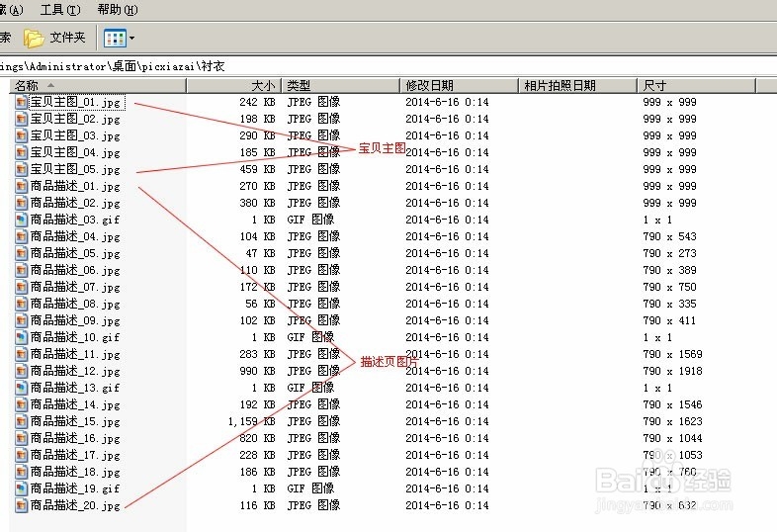Select the GIF icon of 商品描述_13.gif
777x532 pixels.
click(x=21, y=389)
